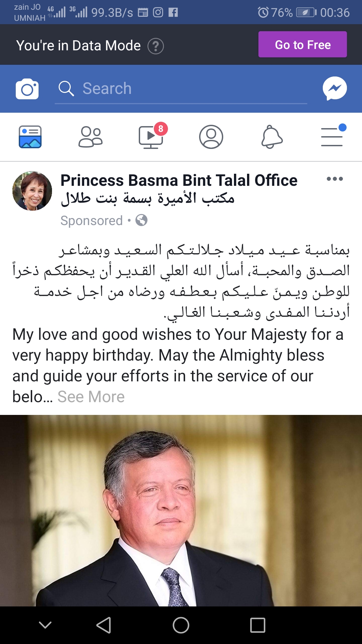Tap the page's profile picture
Image resolution: width=362 pixels, height=644 pixels.
[32, 191]
